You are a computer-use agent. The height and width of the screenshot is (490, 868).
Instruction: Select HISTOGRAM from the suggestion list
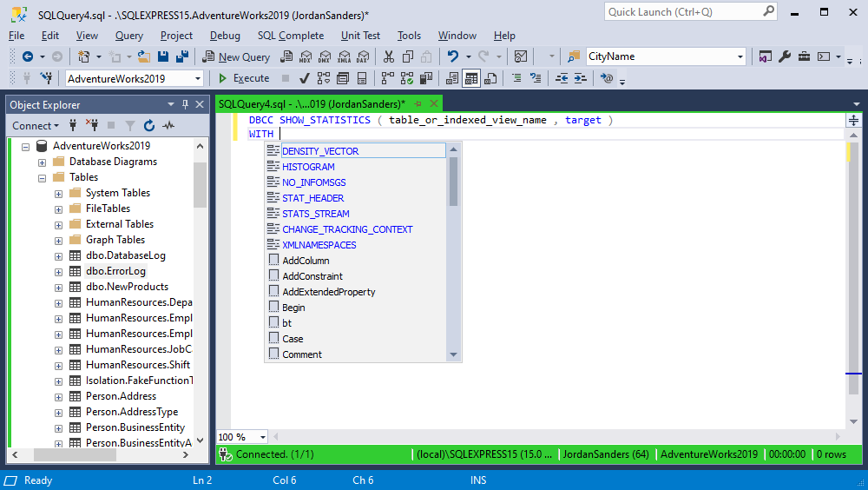308,167
